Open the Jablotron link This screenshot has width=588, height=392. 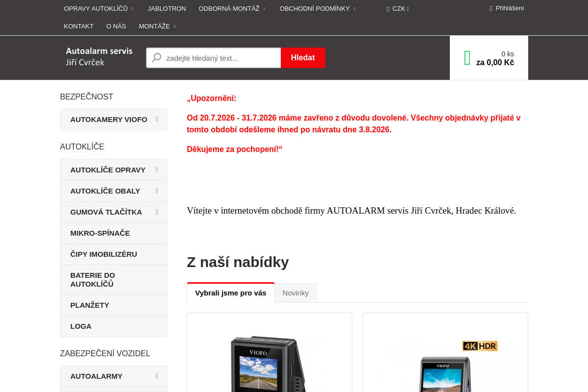[167, 8]
